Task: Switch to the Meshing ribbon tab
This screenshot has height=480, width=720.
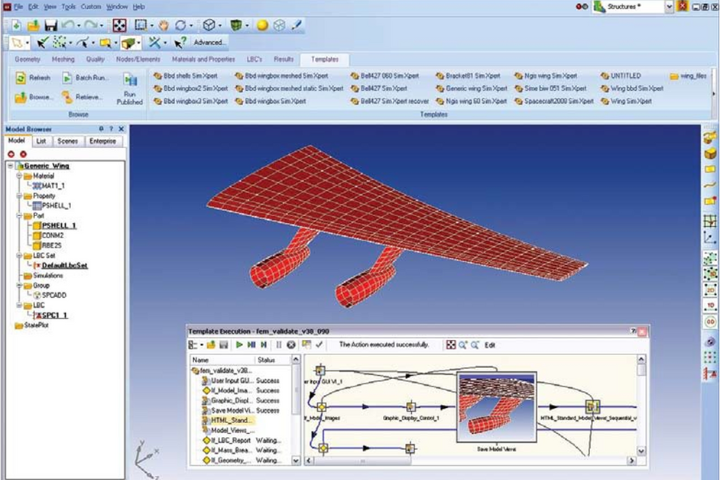Action: pyautogui.click(x=63, y=59)
